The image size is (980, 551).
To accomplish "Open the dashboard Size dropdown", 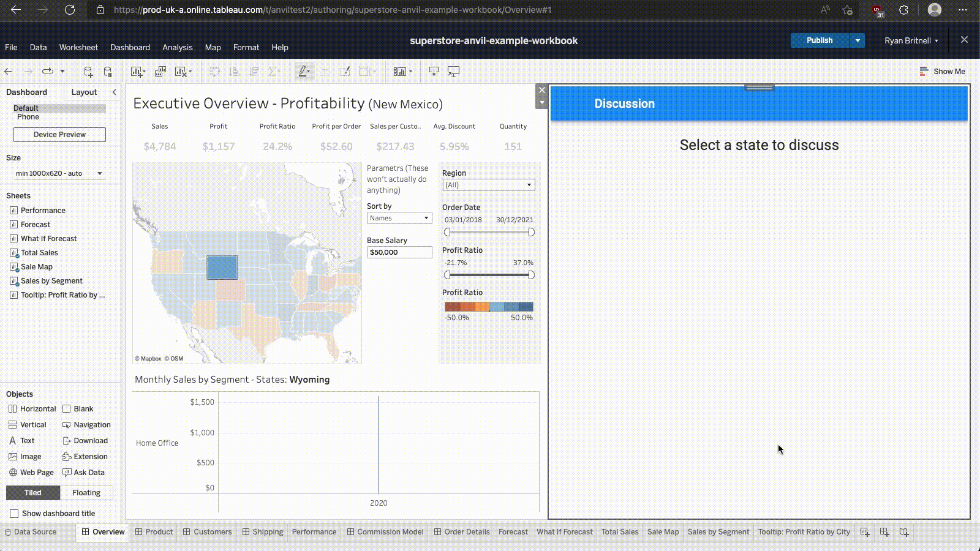I will tap(59, 173).
